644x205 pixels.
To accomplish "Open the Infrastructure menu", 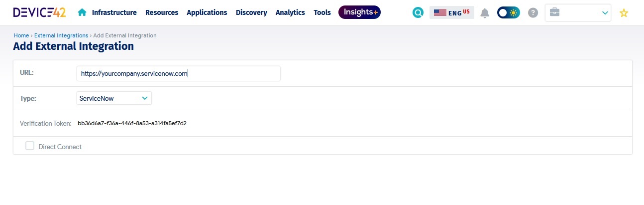I will coord(114,12).
